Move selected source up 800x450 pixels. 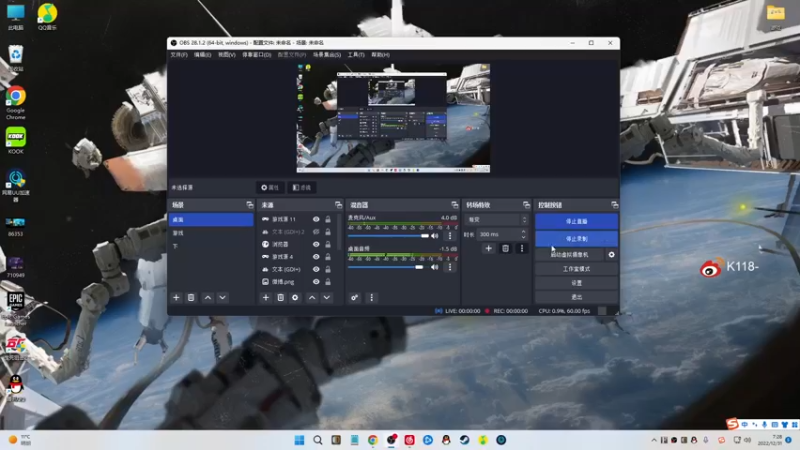pyautogui.click(x=312, y=297)
